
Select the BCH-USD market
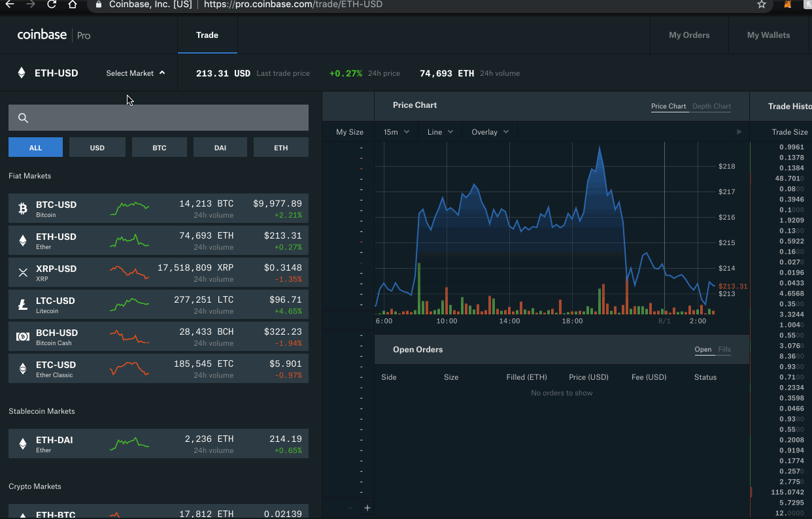click(x=158, y=337)
